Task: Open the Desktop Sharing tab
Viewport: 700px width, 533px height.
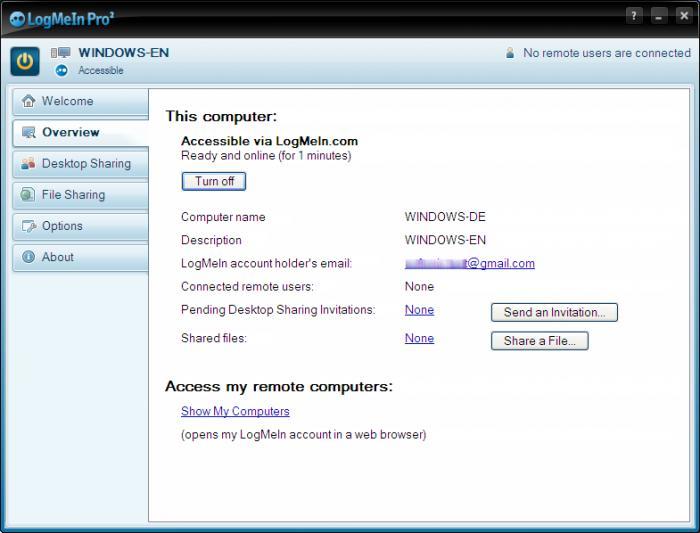Action: point(86,164)
